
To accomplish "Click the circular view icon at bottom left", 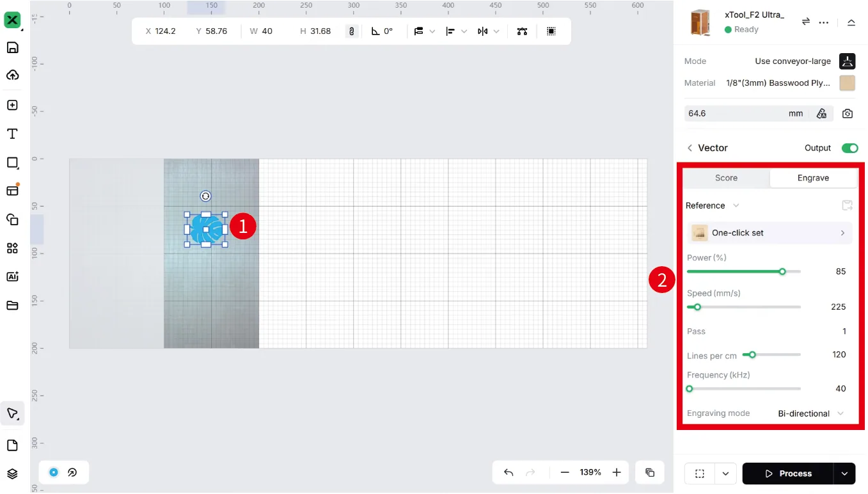I will pyautogui.click(x=72, y=472).
